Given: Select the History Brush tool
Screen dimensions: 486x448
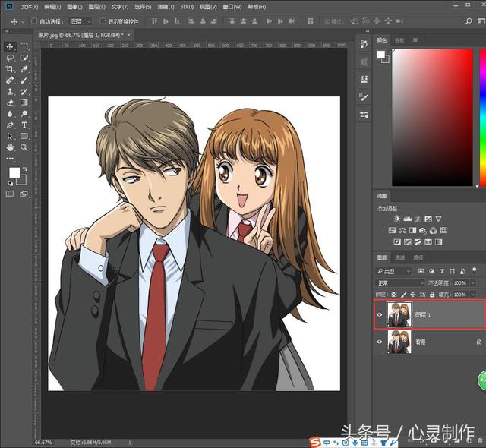Looking at the screenshot, I should pos(24,91).
